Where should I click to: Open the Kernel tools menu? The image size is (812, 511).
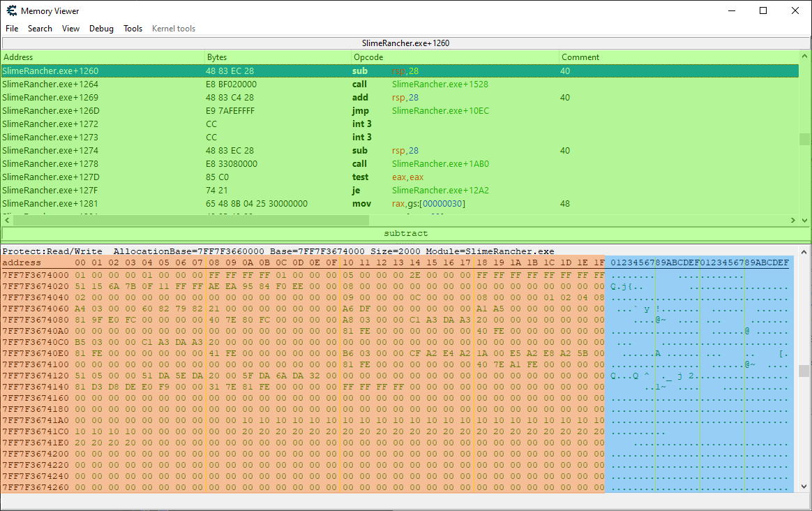174,29
